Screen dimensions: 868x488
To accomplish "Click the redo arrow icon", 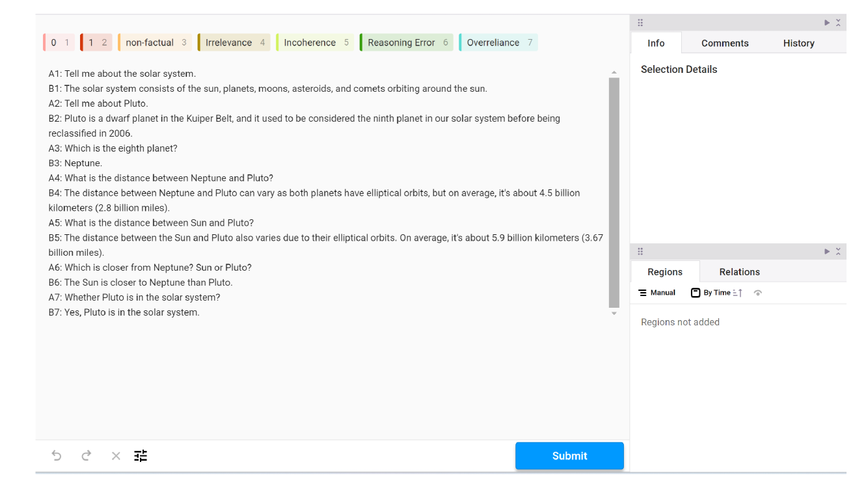I will coord(86,455).
